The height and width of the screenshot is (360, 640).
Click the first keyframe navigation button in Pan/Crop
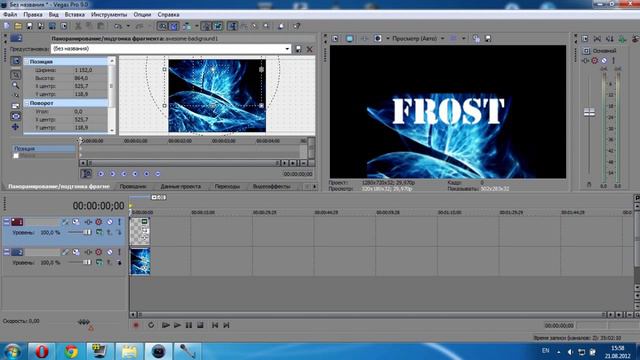(x=101, y=174)
